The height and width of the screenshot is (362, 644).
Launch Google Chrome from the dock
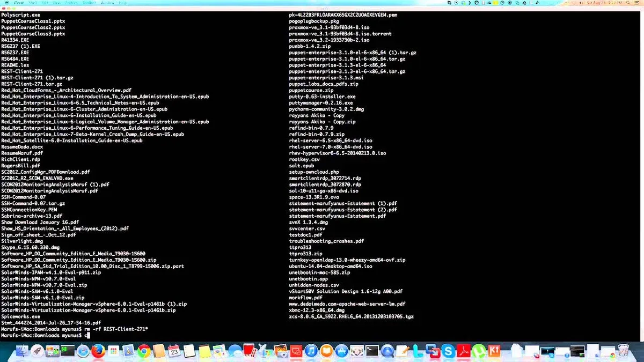143,351
